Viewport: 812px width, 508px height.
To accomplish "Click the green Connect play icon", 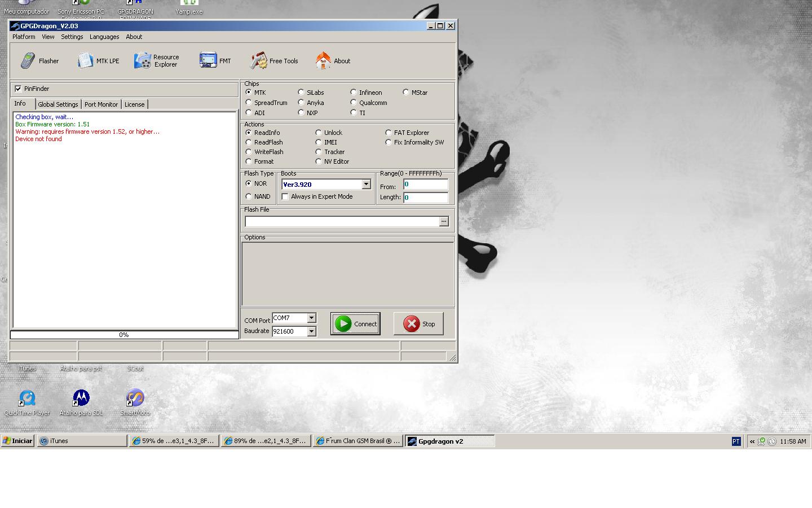I will (343, 323).
